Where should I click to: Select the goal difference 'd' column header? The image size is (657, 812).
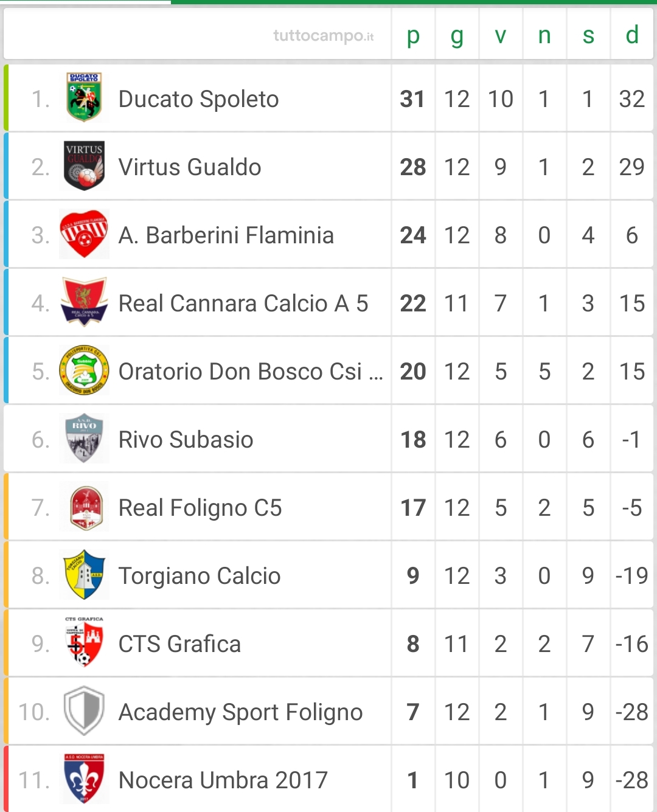tap(632, 35)
